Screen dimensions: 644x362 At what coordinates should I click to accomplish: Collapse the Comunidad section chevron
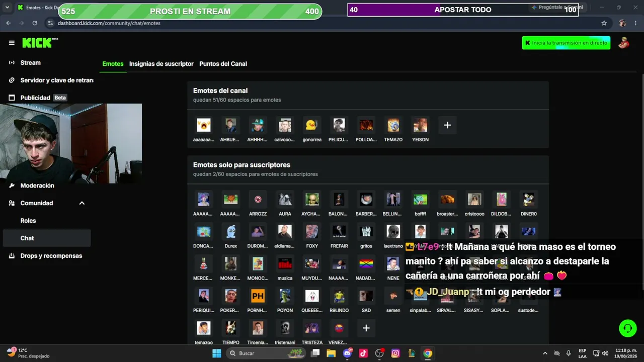pyautogui.click(x=82, y=203)
